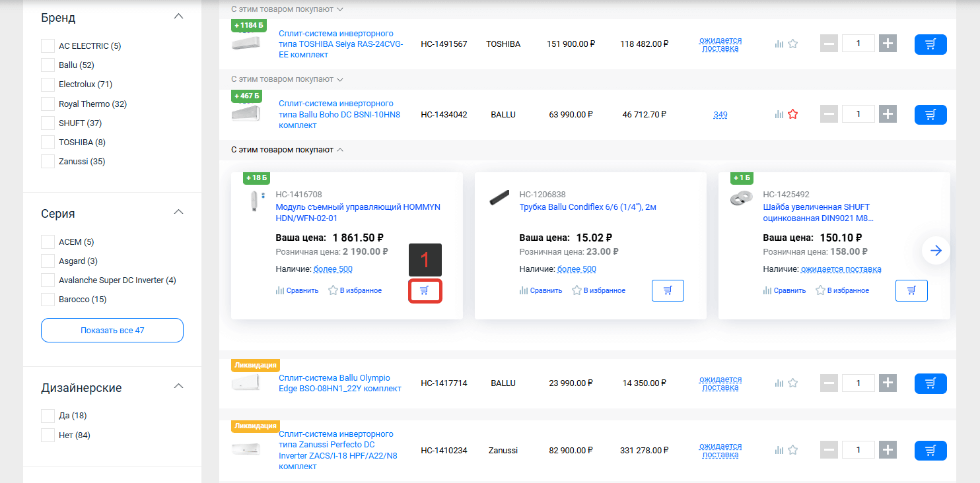
Task: Check the TOSHIBA (8) brand filter
Action: tap(48, 142)
